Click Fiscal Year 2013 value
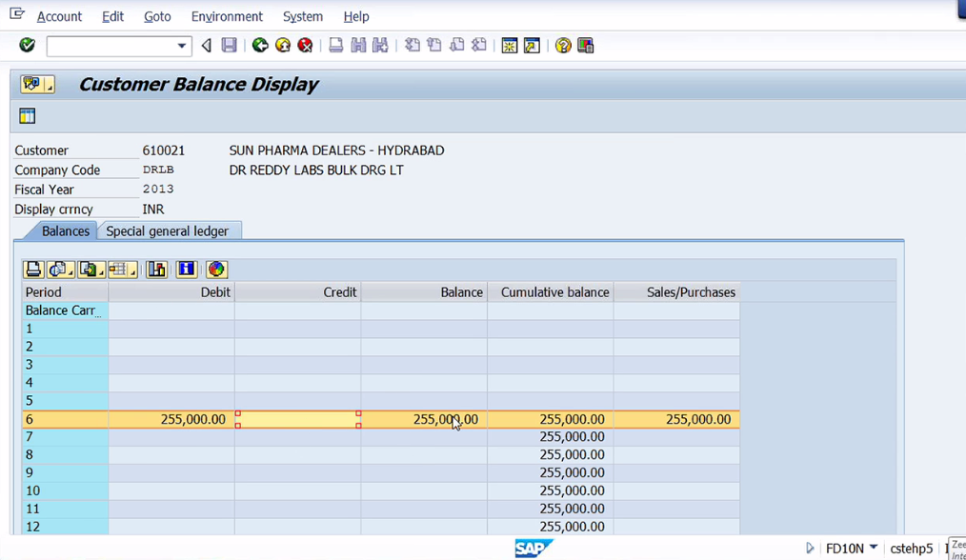 (x=158, y=190)
